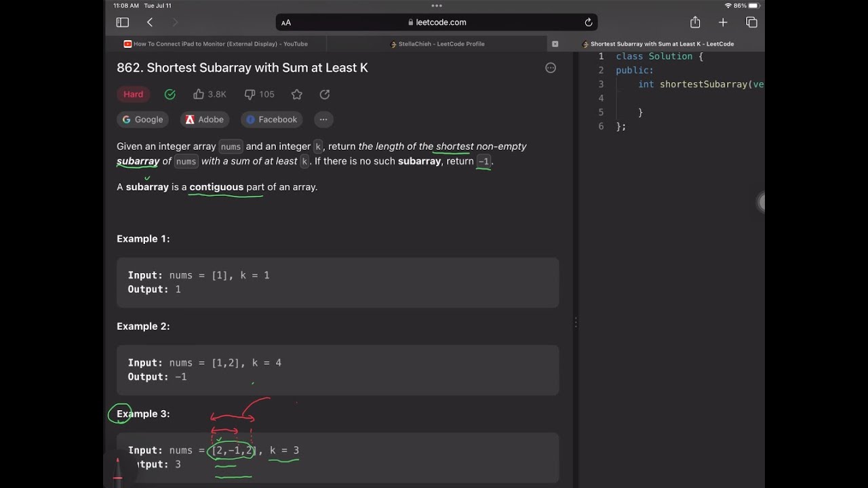The height and width of the screenshot is (488, 868).
Task: Go back to previous page
Action: [x=150, y=22]
